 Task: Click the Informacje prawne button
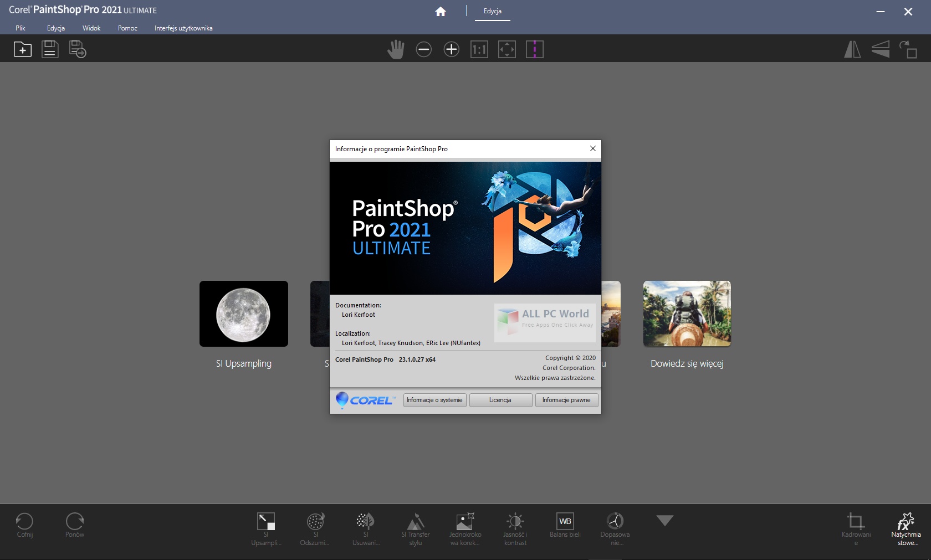[566, 400]
